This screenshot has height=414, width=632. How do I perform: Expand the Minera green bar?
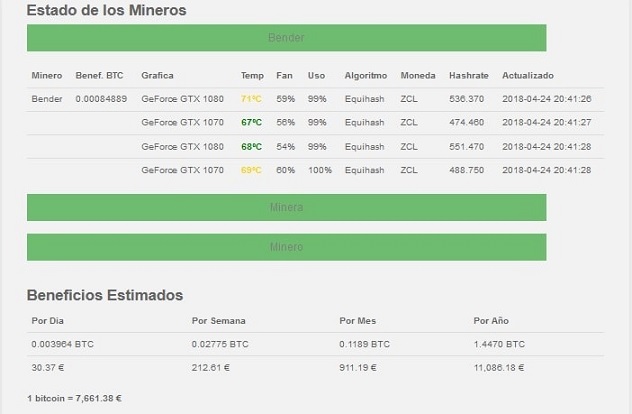(x=287, y=208)
